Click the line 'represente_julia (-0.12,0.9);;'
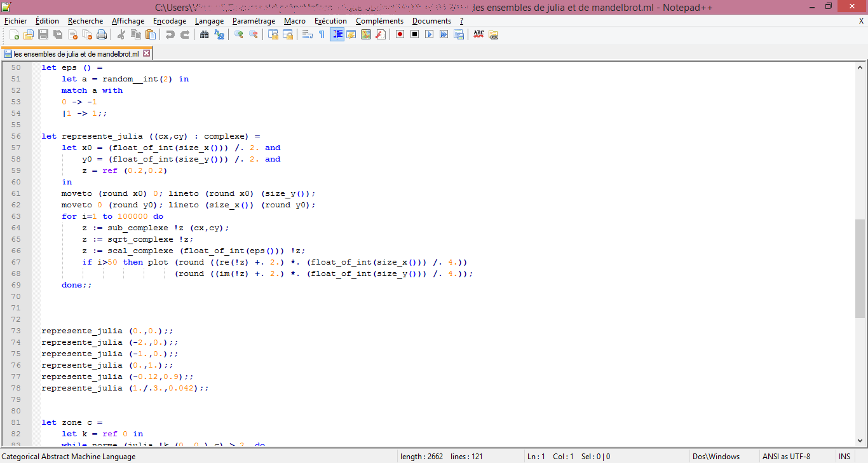Screen dimensions: 868x463 pos(118,377)
